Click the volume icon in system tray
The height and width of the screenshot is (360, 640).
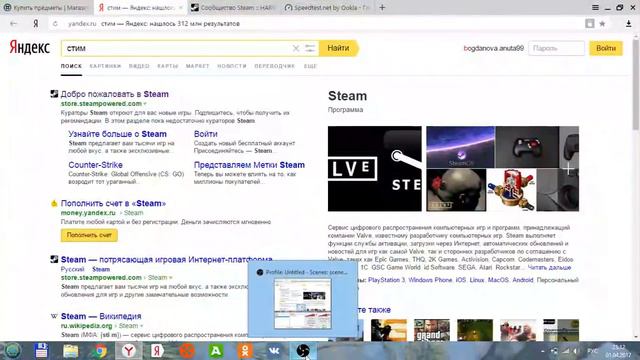click(576, 351)
